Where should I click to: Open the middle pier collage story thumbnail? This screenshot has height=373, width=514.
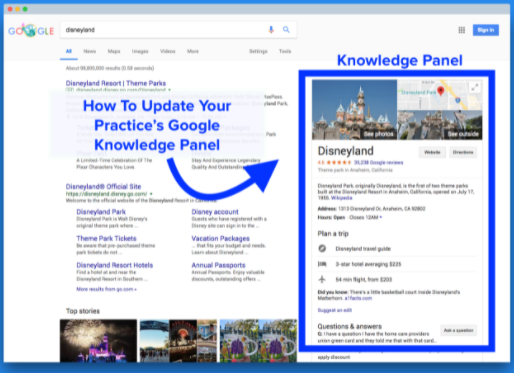(178, 340)
